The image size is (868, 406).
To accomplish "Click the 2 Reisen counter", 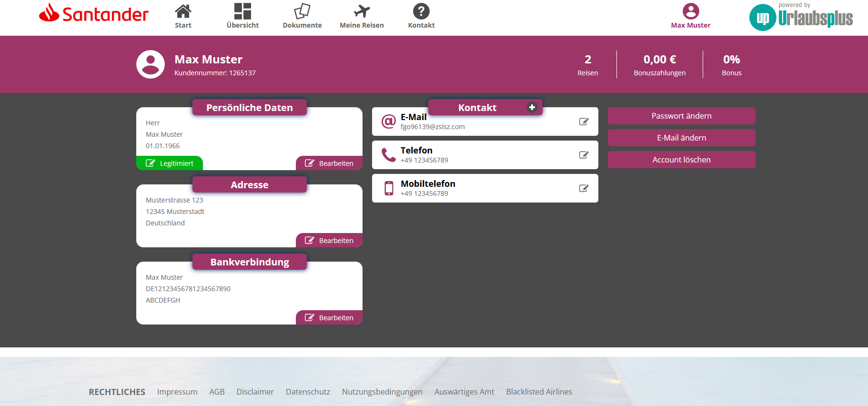I will (x=588, y=65).
